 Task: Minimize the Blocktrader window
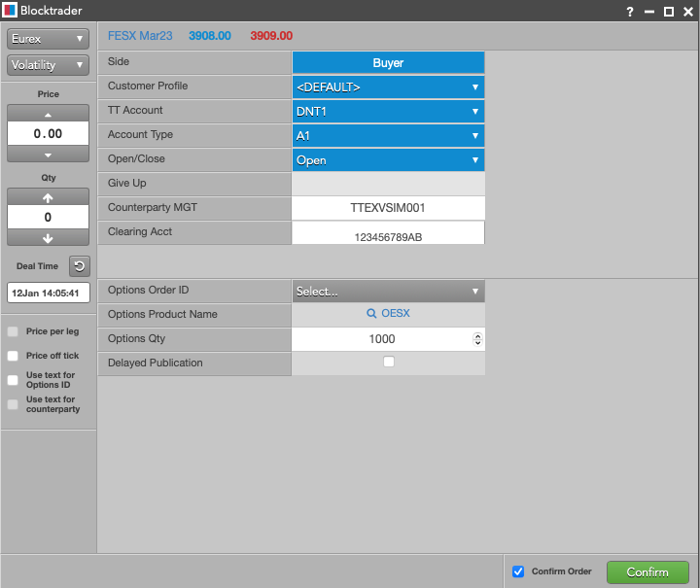[649, 12]
